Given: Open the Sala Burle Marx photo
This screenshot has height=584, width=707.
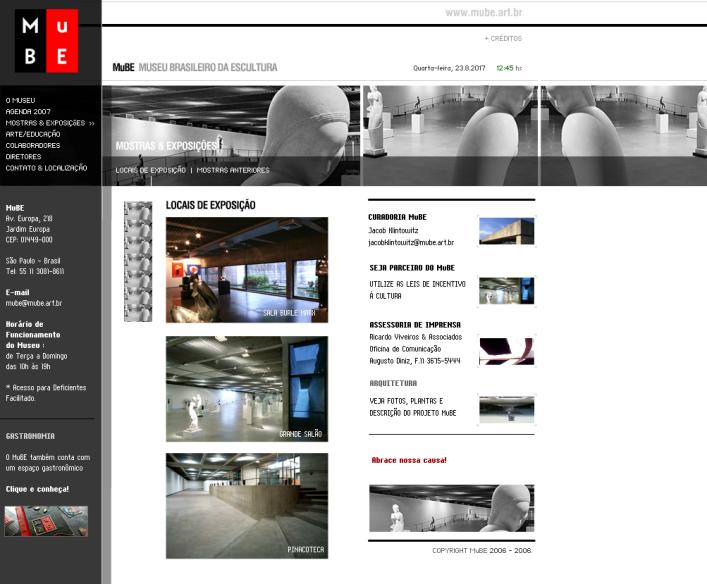Looking at the screenshot, I should (247, 270).
